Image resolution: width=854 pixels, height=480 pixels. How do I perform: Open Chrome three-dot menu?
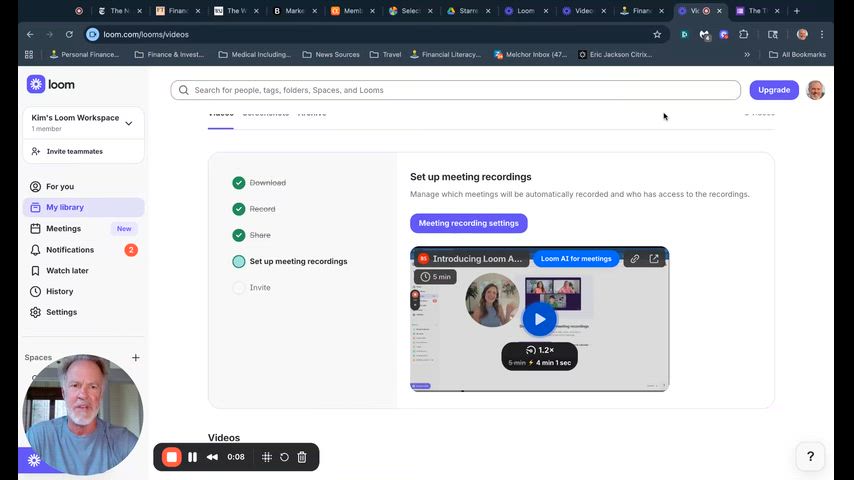point(822,34)
